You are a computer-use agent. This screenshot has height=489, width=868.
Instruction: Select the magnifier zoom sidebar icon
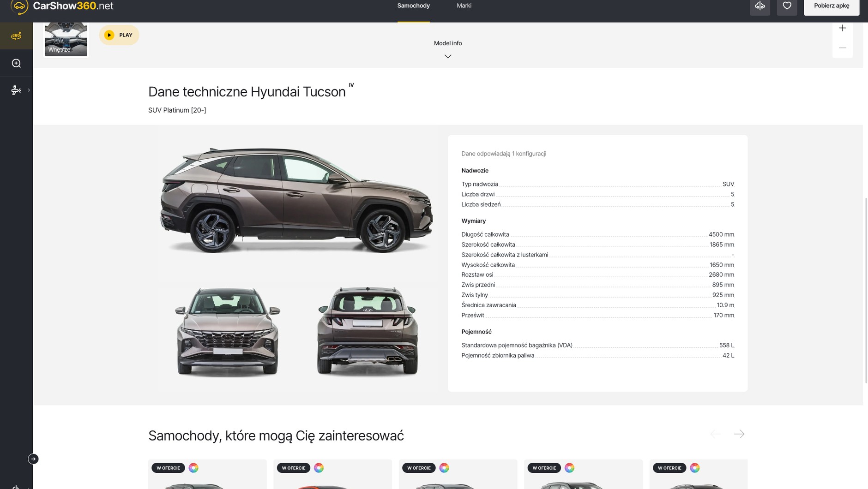[16, 63]
